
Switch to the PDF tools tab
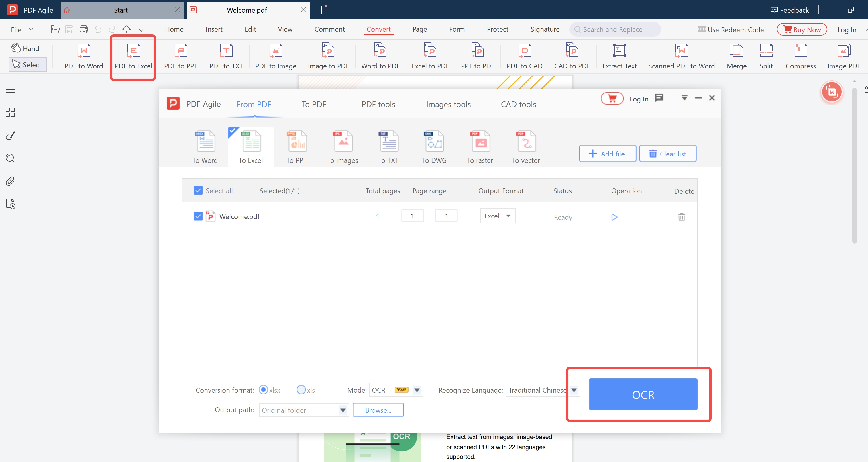[x=378, y=104]
